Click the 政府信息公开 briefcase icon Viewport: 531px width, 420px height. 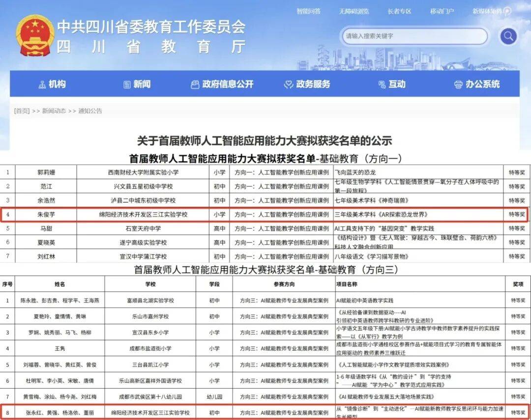pos(195,84)
